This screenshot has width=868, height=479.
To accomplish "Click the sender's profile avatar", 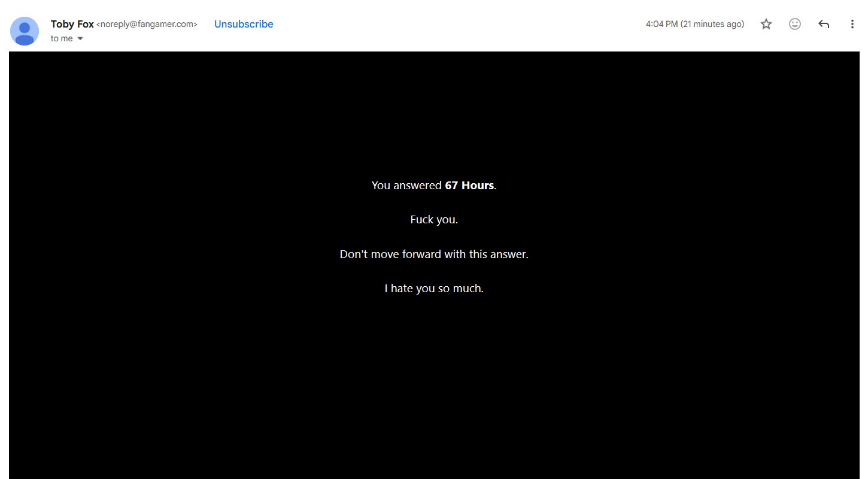I will pos(25,31).
